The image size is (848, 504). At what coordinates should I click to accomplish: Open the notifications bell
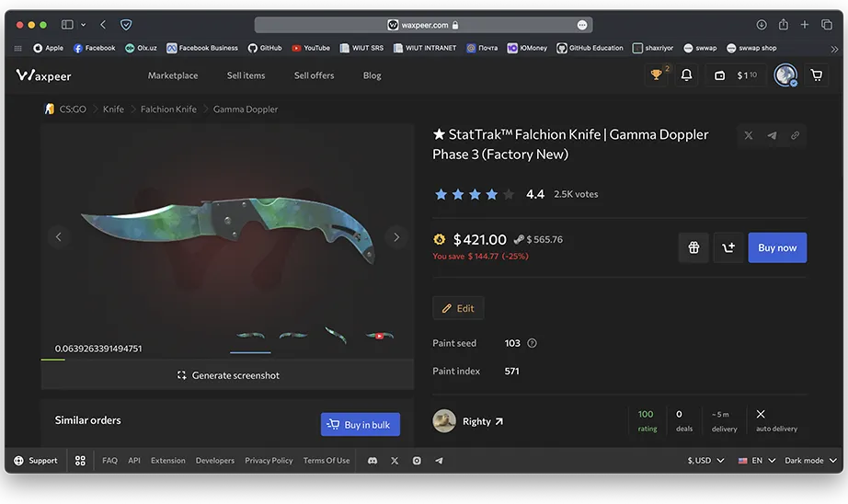click(x=686, y=75)
